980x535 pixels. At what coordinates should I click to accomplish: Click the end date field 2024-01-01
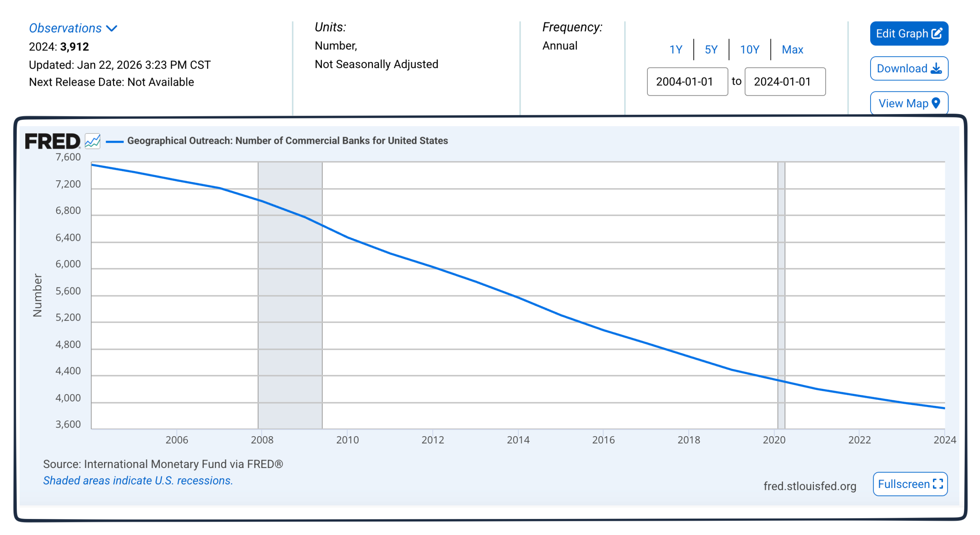785,82
